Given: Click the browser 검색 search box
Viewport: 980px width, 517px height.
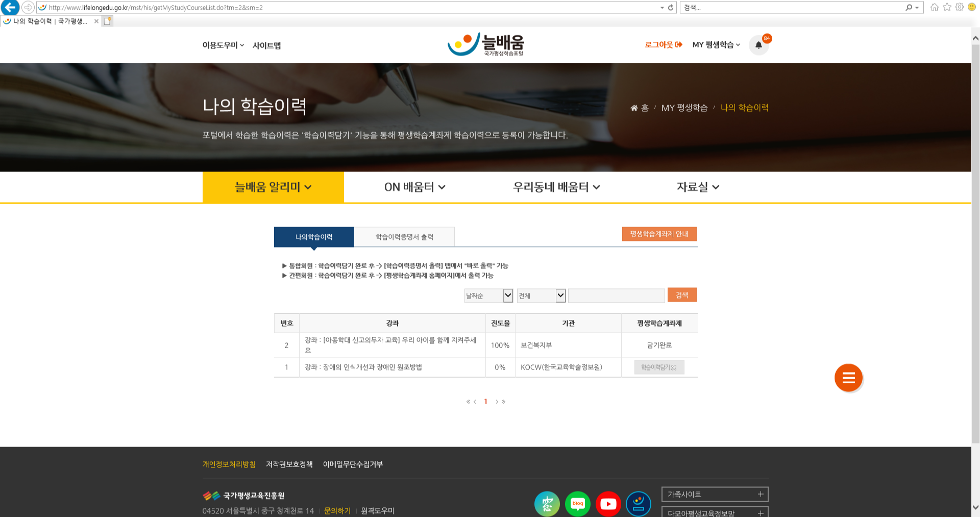Looking at the screenshot, I should [x=791, y=8].
